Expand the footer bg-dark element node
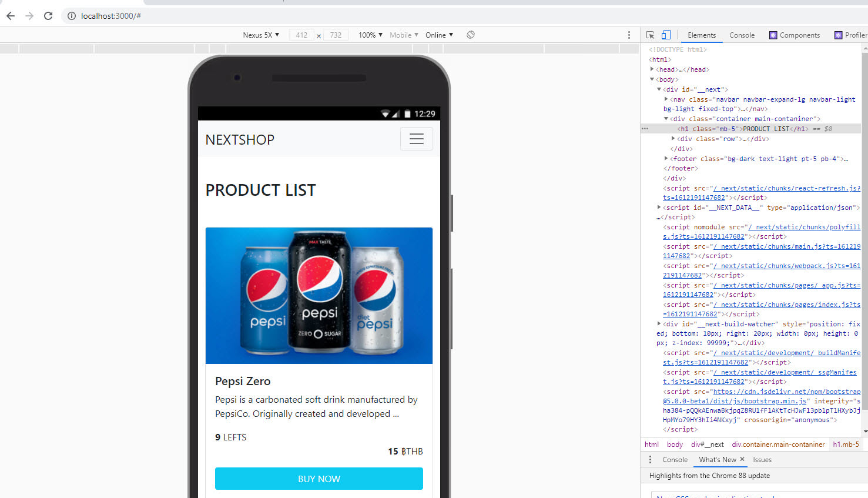Screen dimensions: 868x498 click(x=666, y=159)
